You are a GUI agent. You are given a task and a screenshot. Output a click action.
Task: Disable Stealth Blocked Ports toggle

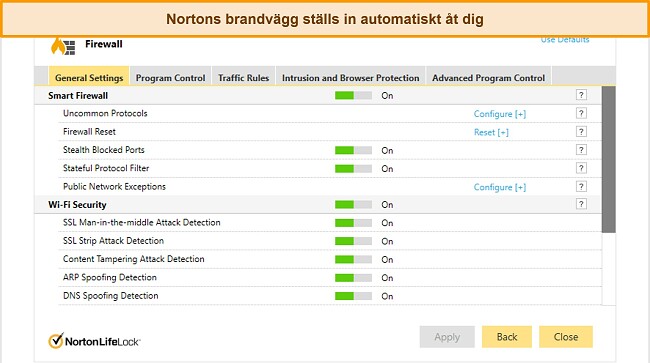[x=353, y=150]
